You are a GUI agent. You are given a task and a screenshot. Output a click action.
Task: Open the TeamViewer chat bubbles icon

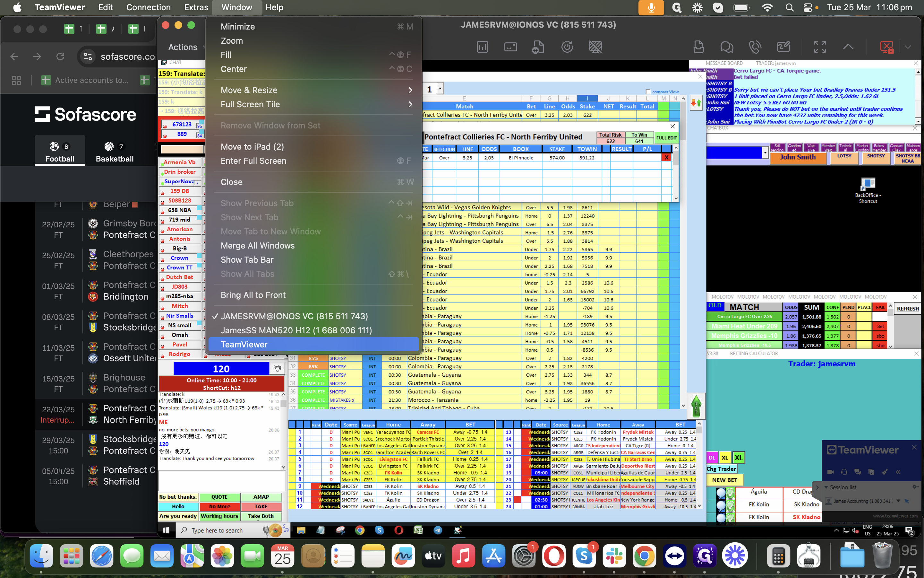[x=727, y=47]
